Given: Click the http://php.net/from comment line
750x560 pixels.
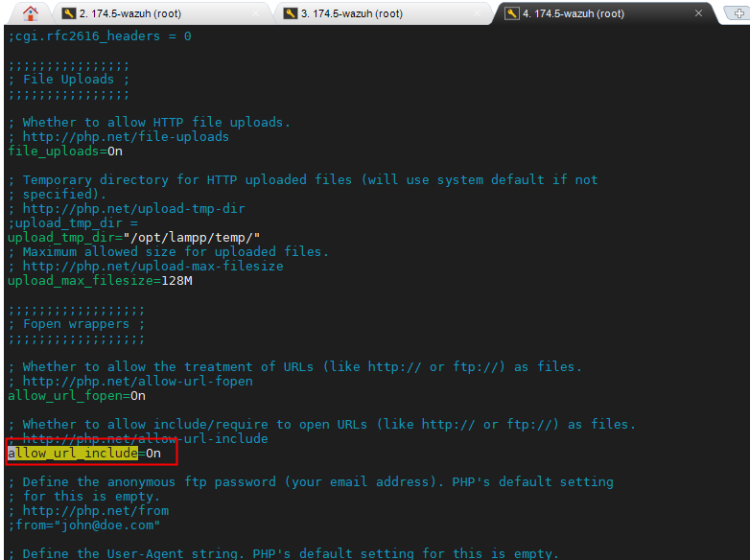Looking at the screenshot, I should (88, 511).
